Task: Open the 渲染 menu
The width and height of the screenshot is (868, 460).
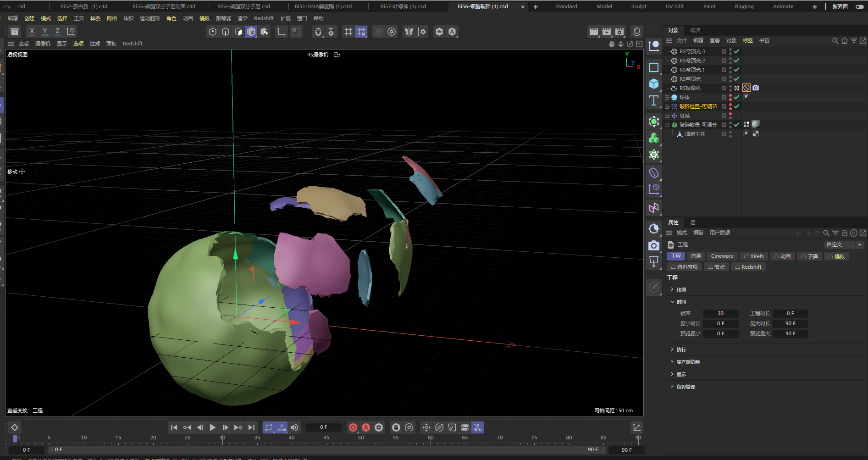Action: (x=243, y=18)
